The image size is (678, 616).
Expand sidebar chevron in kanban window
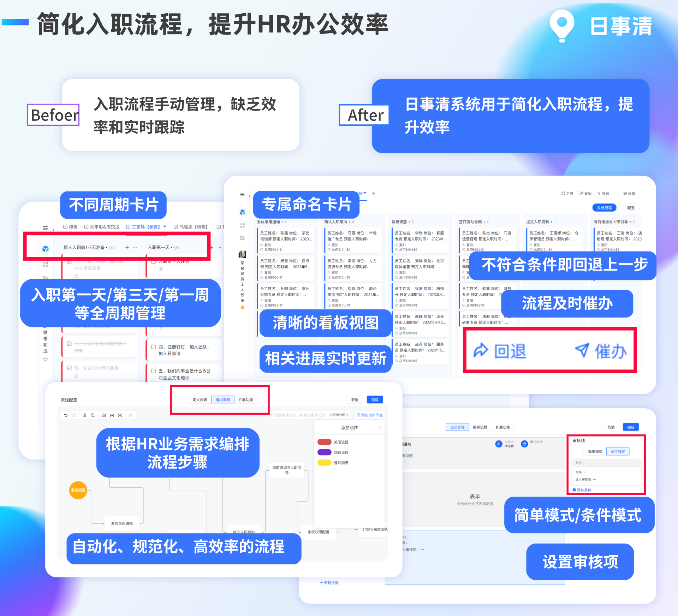click(x=249, y=196)
